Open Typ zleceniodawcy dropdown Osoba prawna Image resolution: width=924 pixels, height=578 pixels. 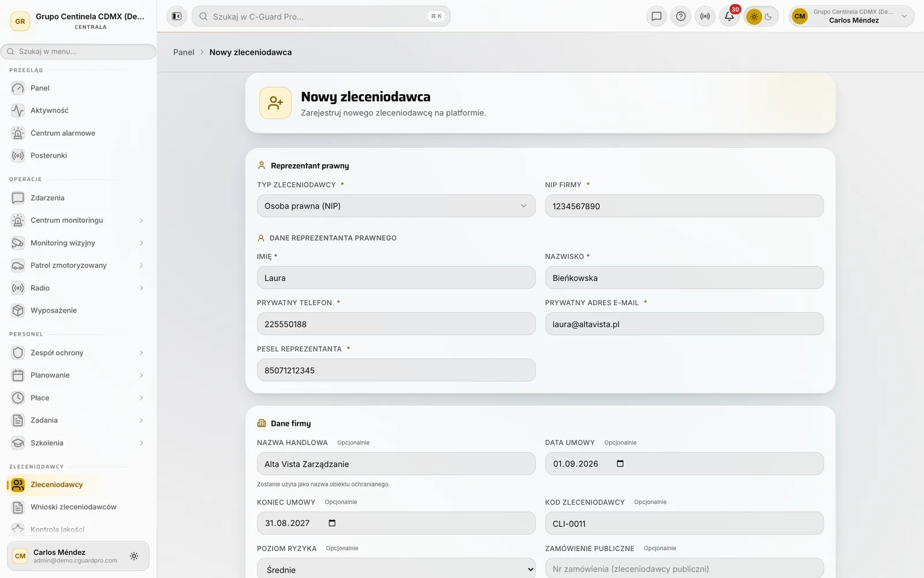coord(396,206)
